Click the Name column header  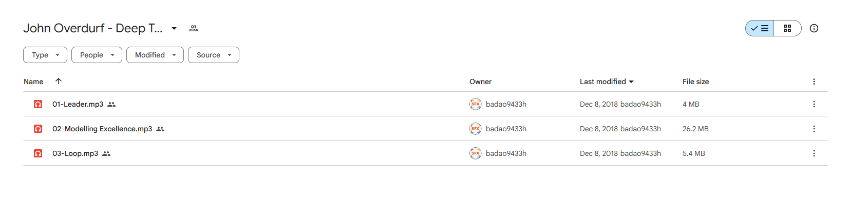click(33, 82)
